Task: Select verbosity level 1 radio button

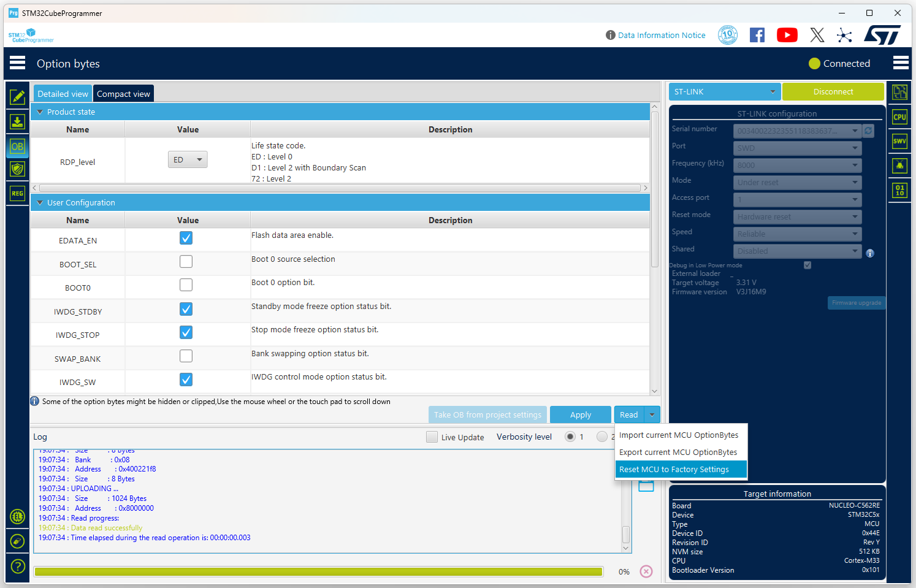Action: point(570,437)
